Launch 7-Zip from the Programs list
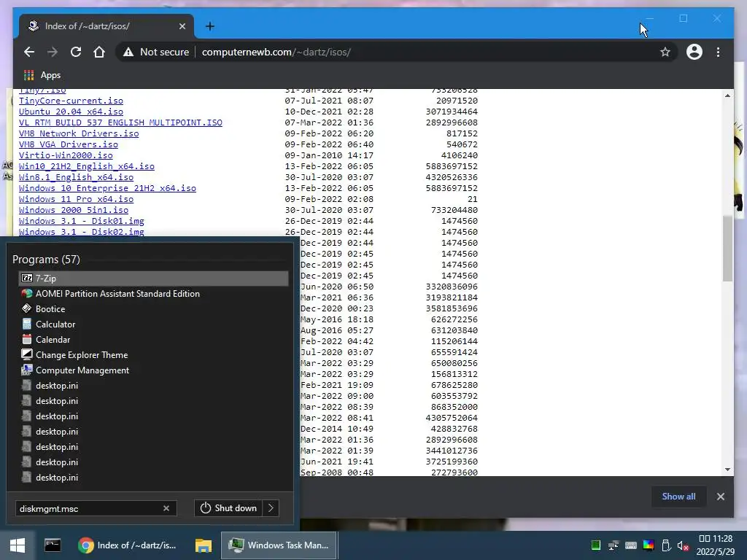 point(153,278)
